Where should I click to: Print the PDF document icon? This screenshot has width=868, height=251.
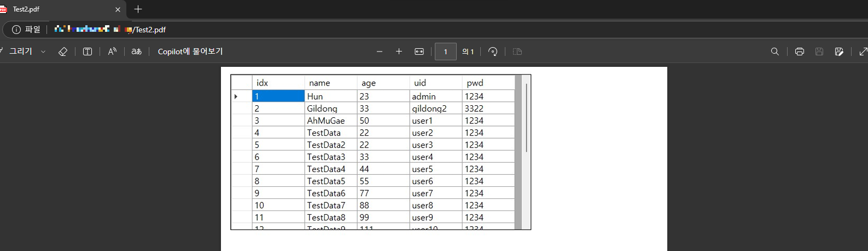pos(800,52)
